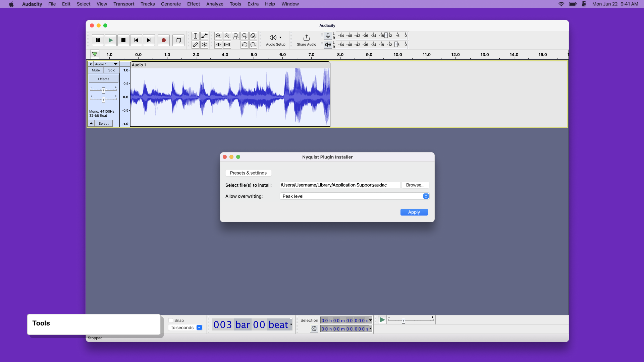Open the Audio 1 track name dropdown
644x362 pixels.
click(x=115, y=64)
